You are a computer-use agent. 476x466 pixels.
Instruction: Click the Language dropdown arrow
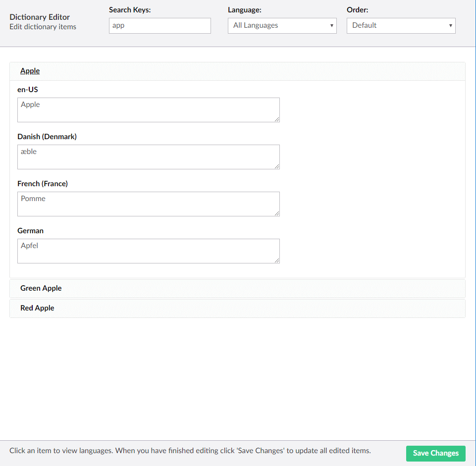point(331,25)
